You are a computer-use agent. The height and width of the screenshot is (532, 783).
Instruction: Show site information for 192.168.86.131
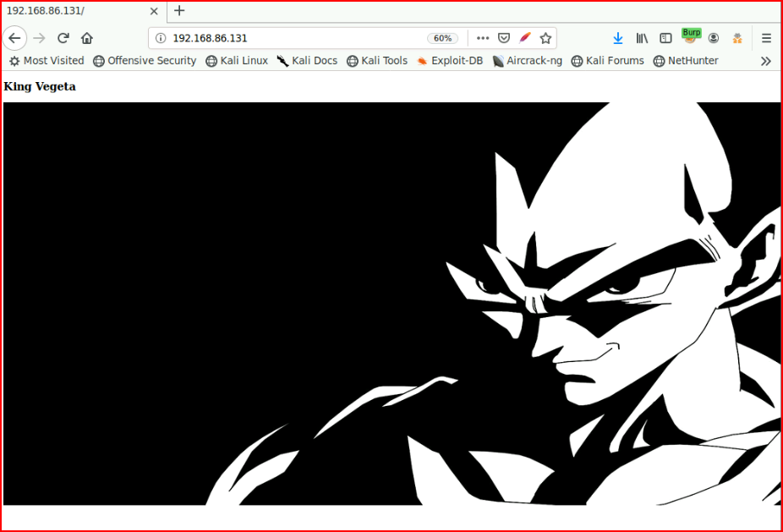(161, 38)
